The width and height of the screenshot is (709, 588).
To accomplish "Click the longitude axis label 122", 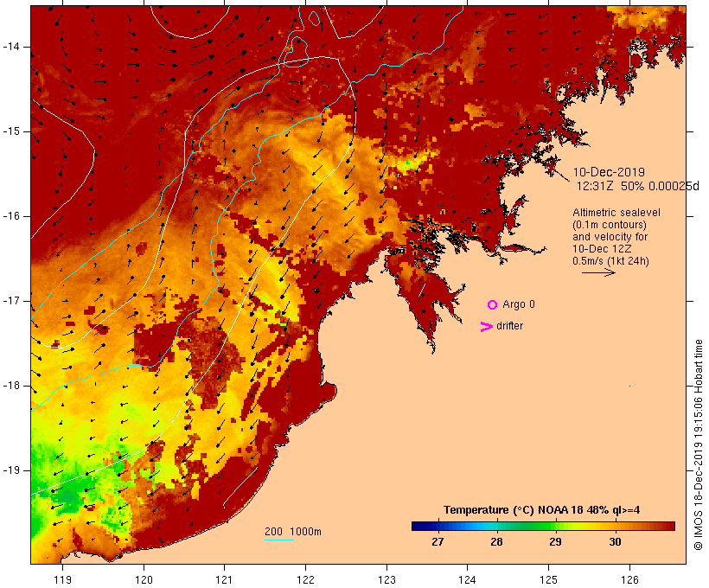I will point(306,579).
